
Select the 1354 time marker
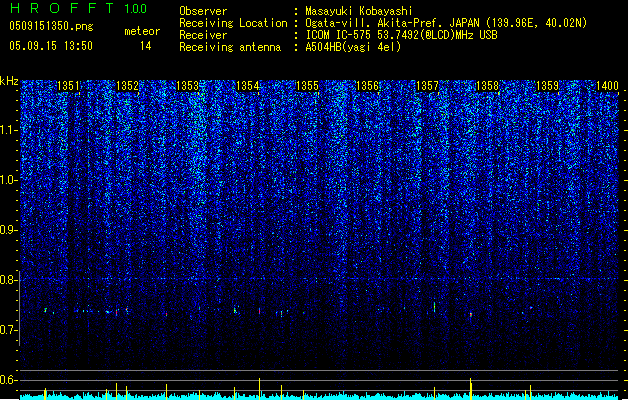[x=248, y=86]
